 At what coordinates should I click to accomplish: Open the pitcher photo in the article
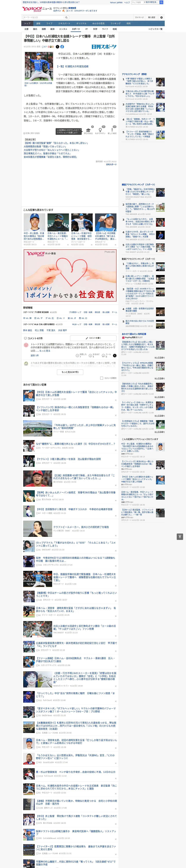click(x=39, y=66)
